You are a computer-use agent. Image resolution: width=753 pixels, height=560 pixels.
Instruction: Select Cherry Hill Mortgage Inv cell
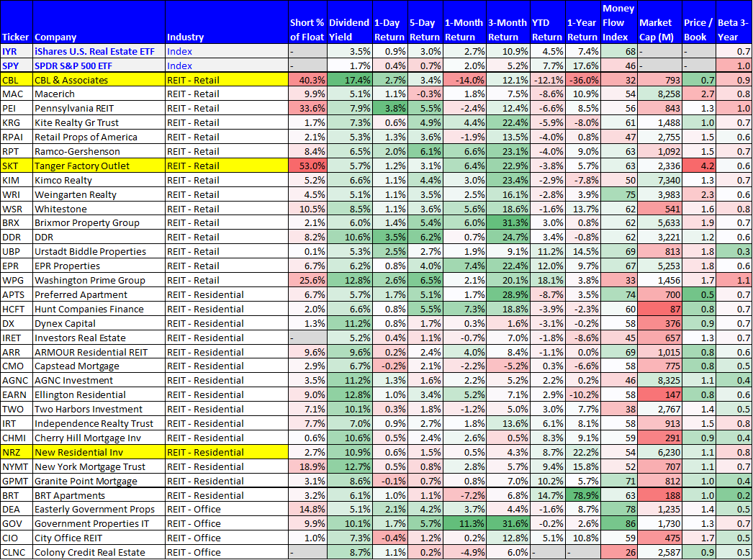pos(99,438)
